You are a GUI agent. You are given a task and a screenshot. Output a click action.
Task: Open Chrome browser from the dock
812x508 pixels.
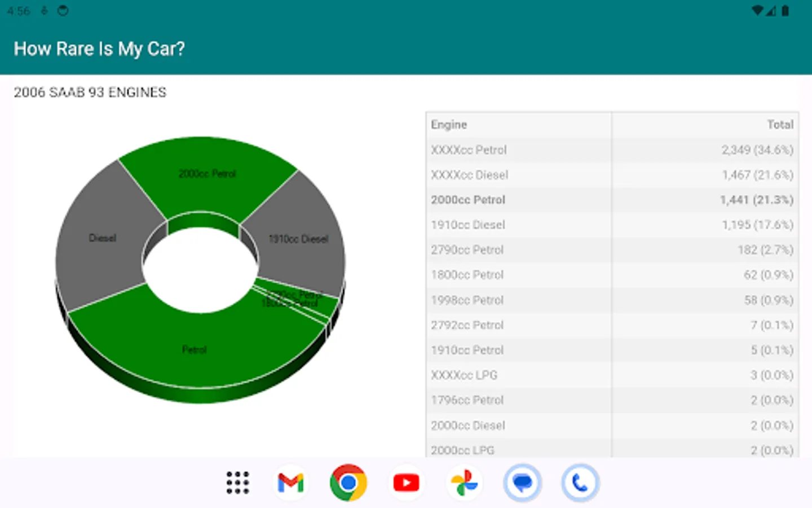coord(348,483)
